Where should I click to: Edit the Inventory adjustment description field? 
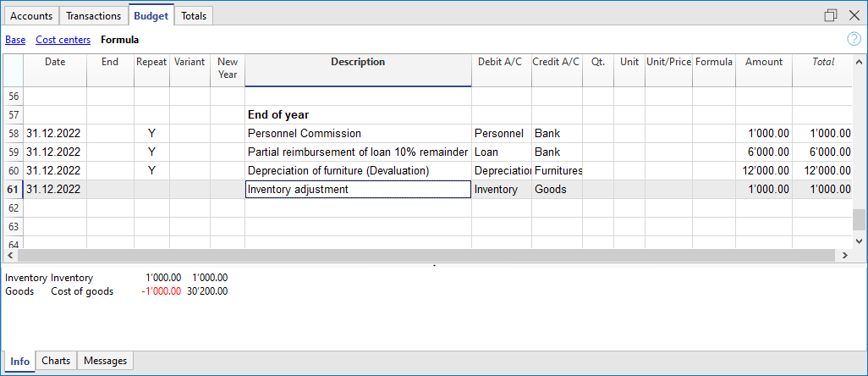358,190
